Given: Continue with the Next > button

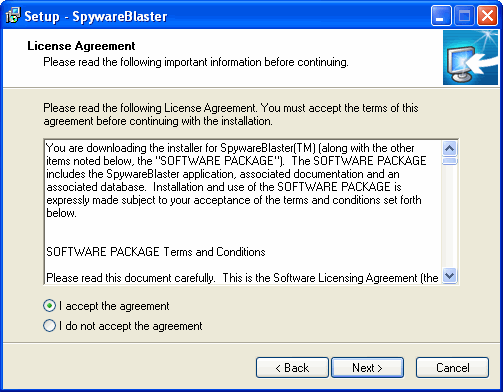Looking at the screenshot, I should pyautogui.click(x=367, y=368).
